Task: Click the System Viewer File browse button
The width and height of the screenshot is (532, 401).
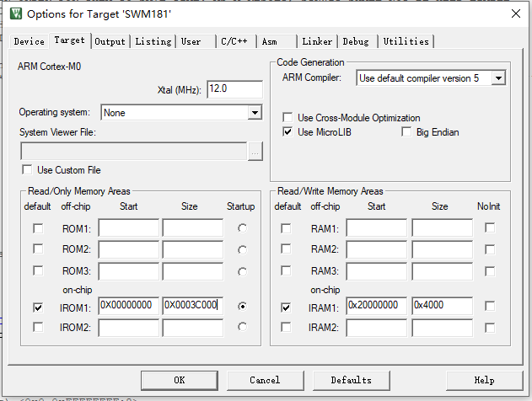Action: coord(255,152)
